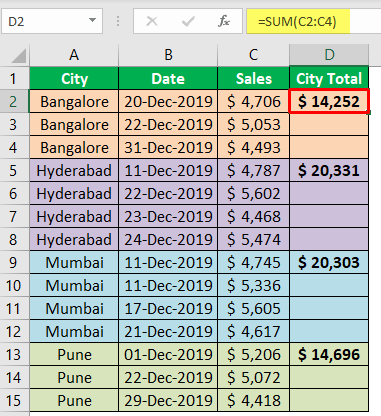Click the City header cell
The width and height of the screenshot is (381, 416).
coord(74,79)
